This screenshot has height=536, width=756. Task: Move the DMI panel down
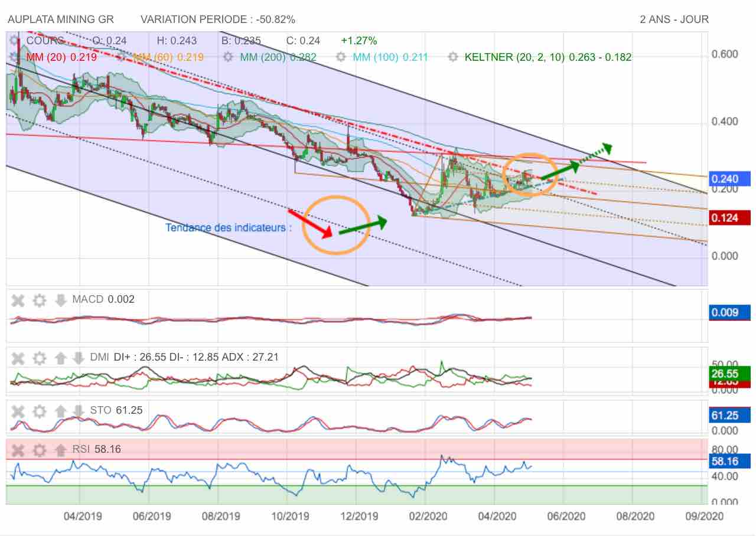tap(78, 358)
